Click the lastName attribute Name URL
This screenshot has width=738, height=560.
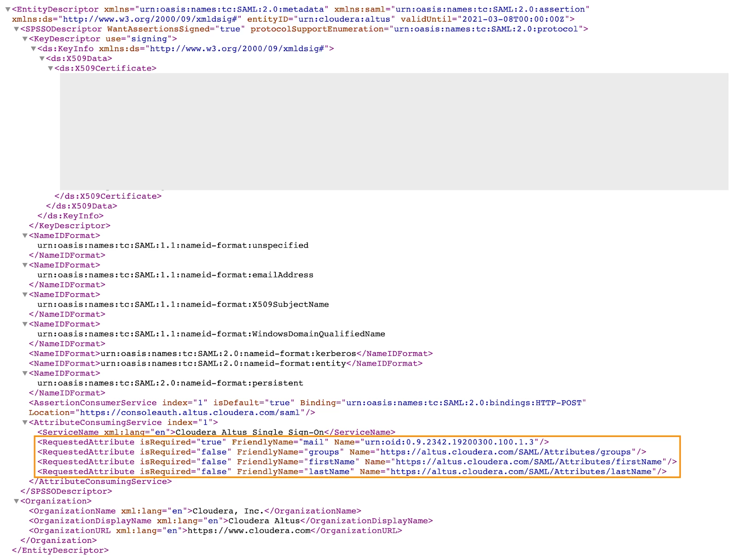point(521,472)
